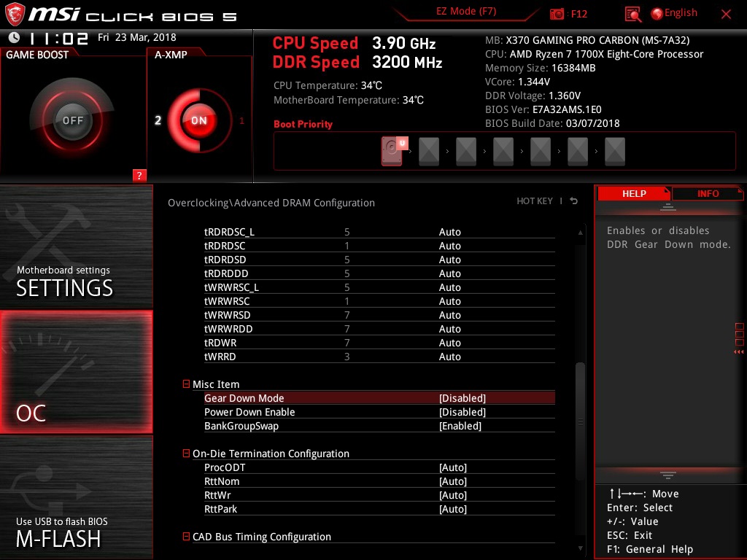This screenshot has width=747, height=560.
Task: Select the Power Down Enable label
Action: click(249, 412)
